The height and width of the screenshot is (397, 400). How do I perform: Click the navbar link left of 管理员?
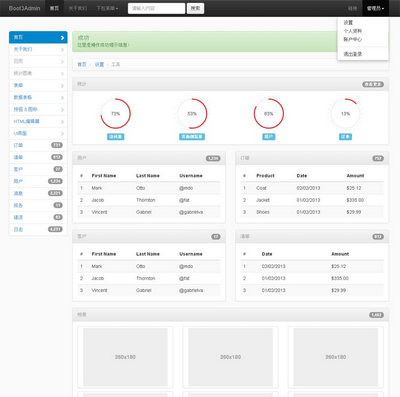click(x=352, y=8)
